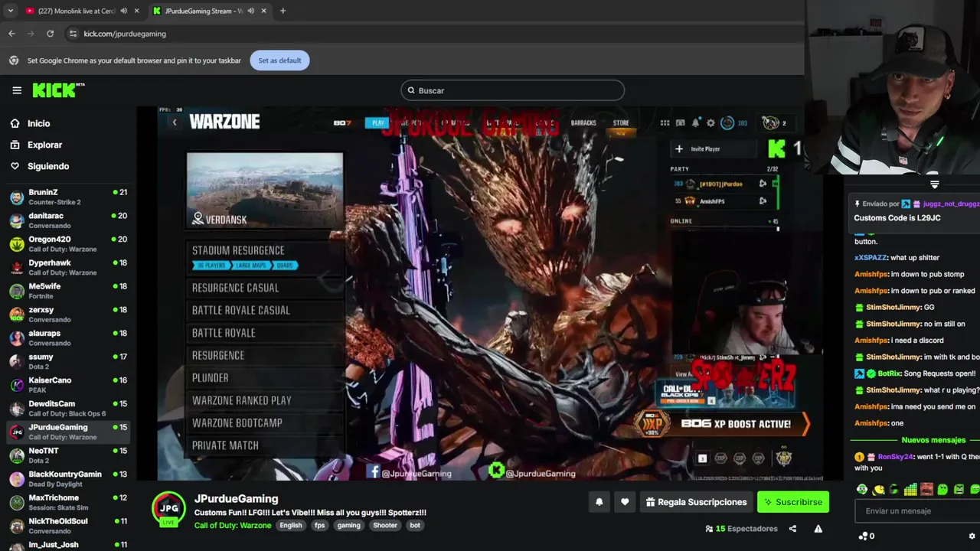Follow channel with the heart button
The image size is (980, 551).
[x=625, y=502]
